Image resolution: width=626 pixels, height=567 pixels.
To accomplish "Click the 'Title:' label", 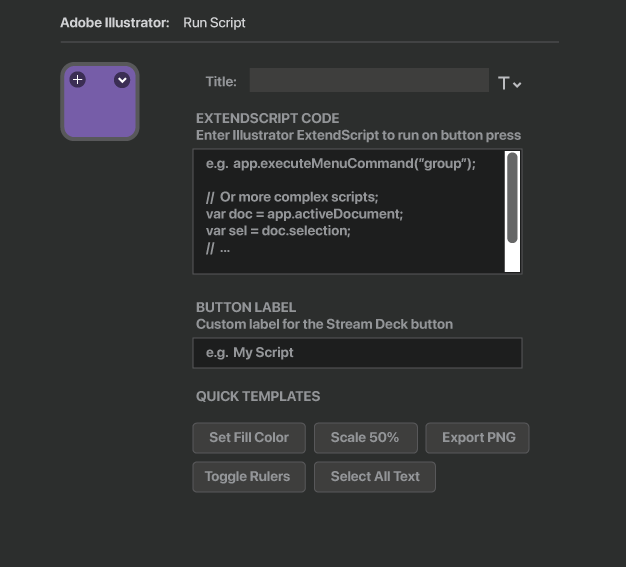I will (221, 82).
